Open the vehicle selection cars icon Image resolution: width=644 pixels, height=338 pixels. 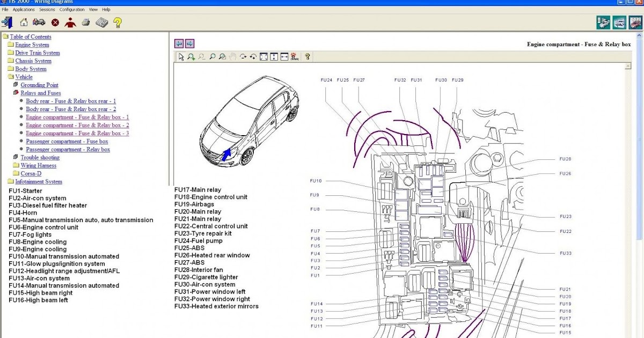[39, 23]
